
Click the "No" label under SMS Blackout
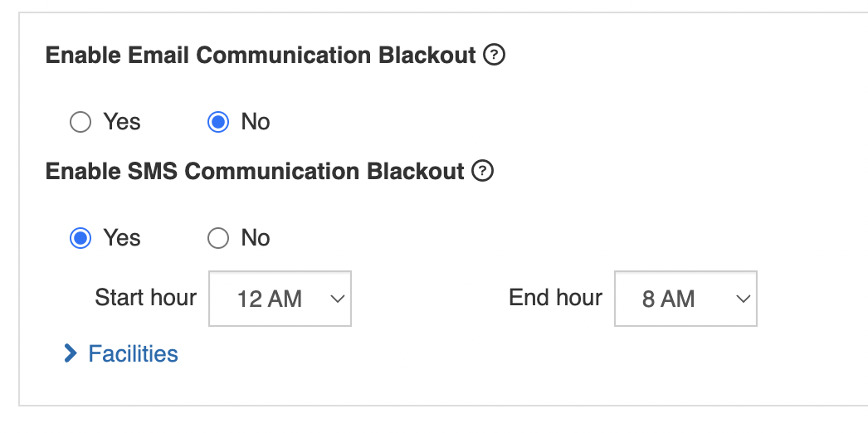pyautogui.click(x=256, y=238)
